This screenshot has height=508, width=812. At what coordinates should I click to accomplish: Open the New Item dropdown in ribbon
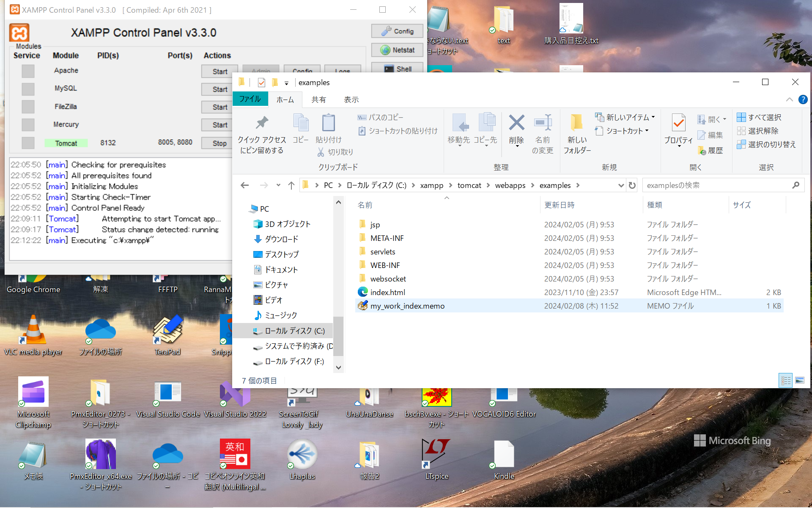coord(625,117)
